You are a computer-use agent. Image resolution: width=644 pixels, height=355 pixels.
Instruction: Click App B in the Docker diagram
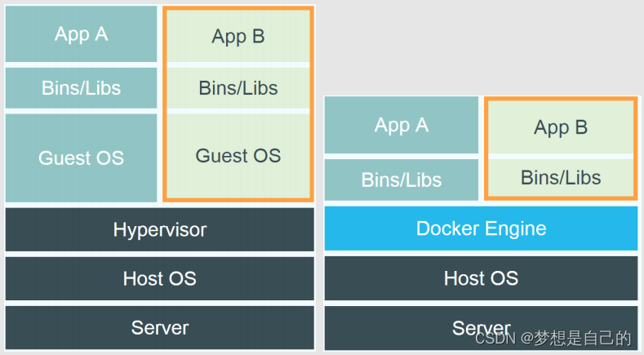point(561,127)
